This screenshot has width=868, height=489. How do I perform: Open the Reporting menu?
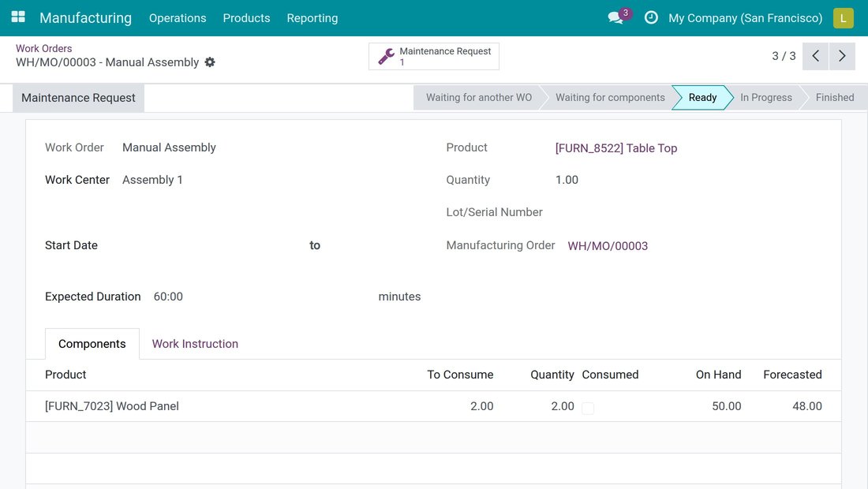[x=312, y=17]
